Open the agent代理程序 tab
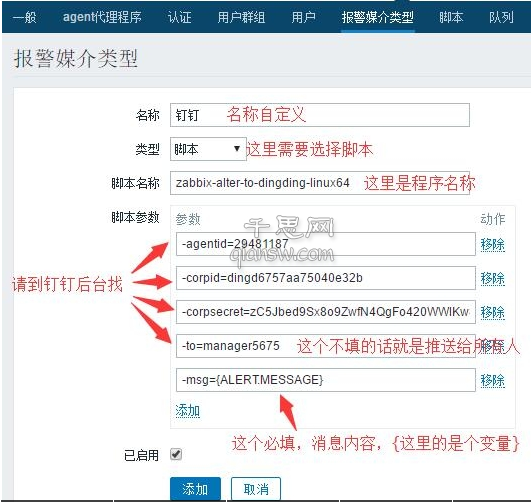This screenshot has width=531, height=502. pyautogui.click(x=102, y=17)
